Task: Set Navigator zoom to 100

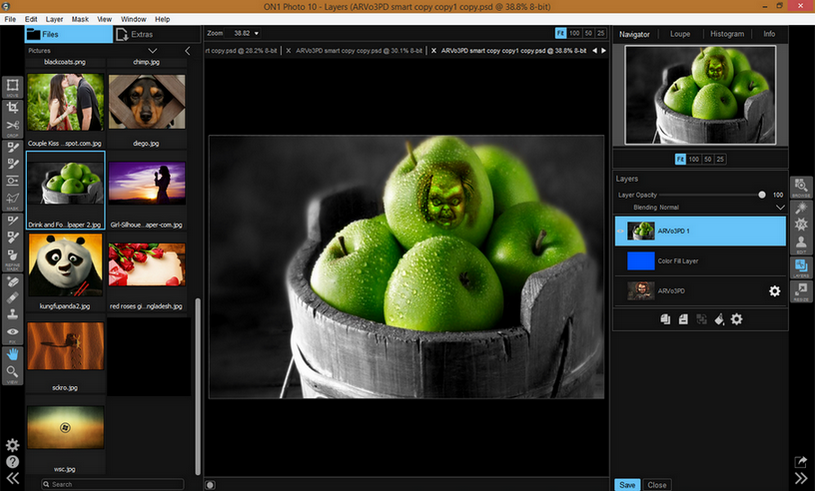Action: [693, 159]
